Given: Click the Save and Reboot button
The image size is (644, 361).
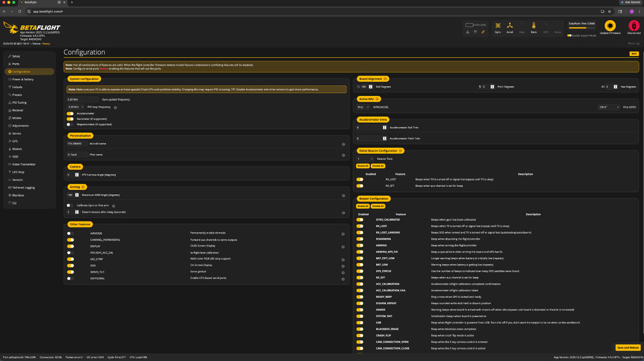Looking at the screenshot, I should tap(628, 347).
